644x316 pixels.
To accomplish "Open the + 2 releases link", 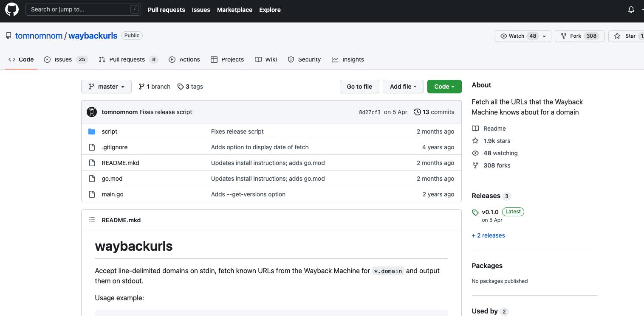I will point(488,235).
